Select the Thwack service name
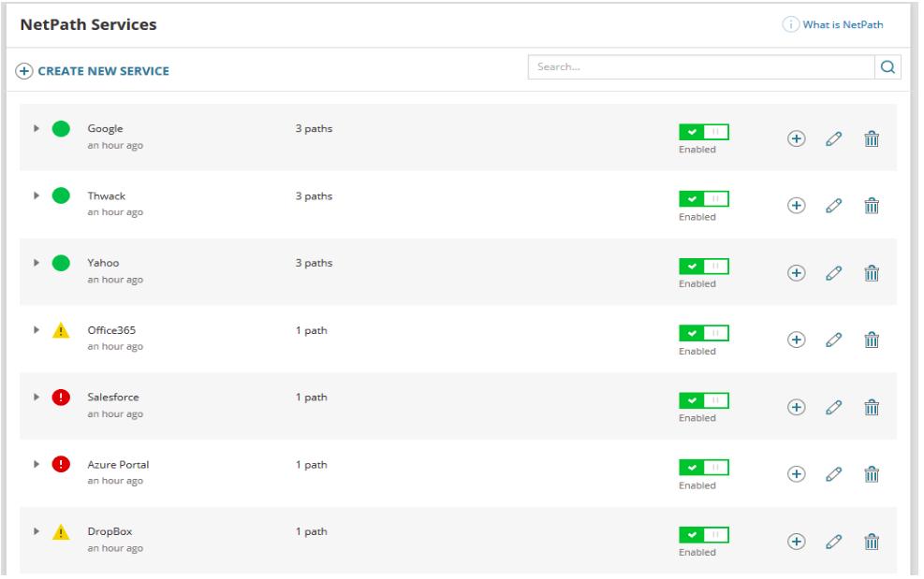 (x=107, y=195)
